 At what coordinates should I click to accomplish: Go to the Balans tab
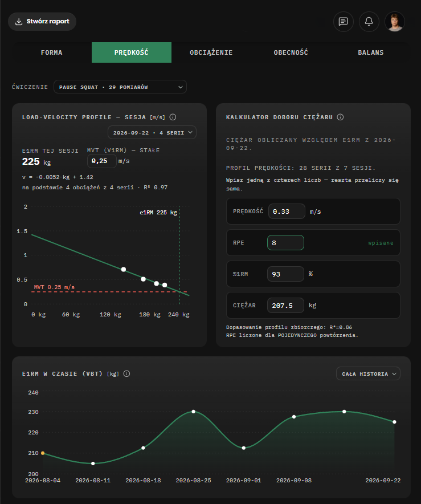pyautogui.click(x=371, y=52)
